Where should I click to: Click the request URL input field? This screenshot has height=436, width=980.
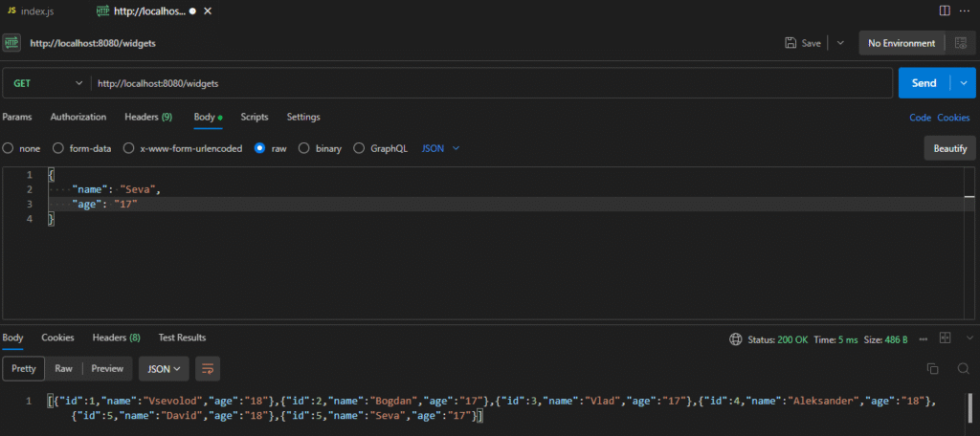click(479, 83)
